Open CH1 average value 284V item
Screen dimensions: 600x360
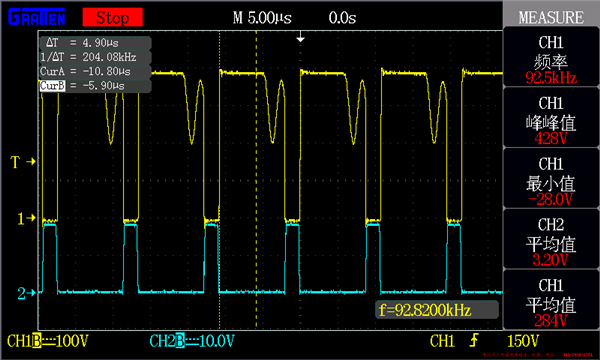click(x=551, y=300)
